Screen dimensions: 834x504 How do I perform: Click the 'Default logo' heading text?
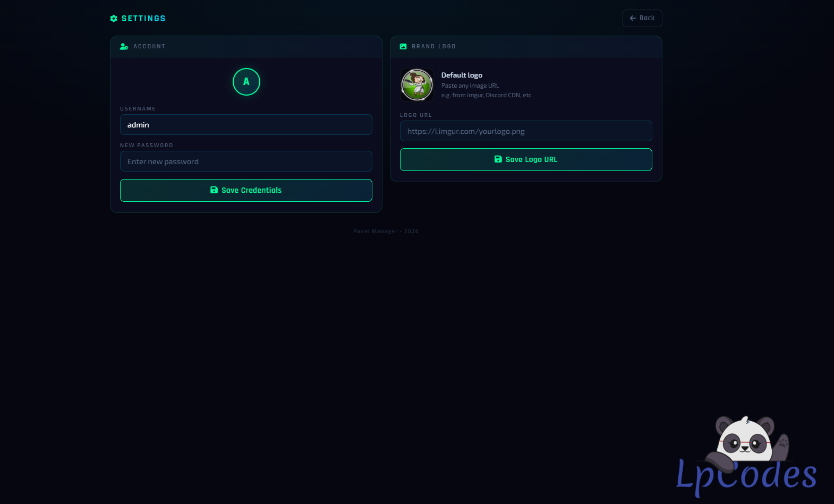point(462,75)
